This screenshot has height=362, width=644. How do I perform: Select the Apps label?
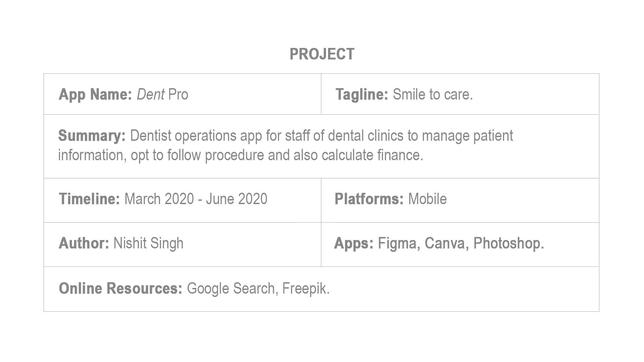click(354, 244)
